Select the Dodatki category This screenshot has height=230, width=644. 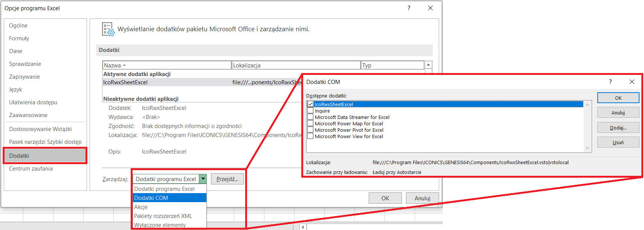tap(45, 156)
